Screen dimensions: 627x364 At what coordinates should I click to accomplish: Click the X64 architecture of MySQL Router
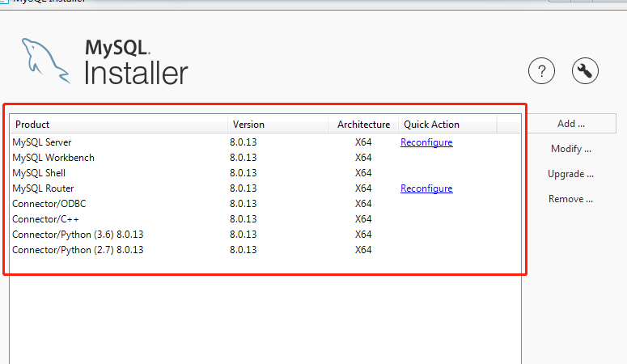[x=363, y=188]
